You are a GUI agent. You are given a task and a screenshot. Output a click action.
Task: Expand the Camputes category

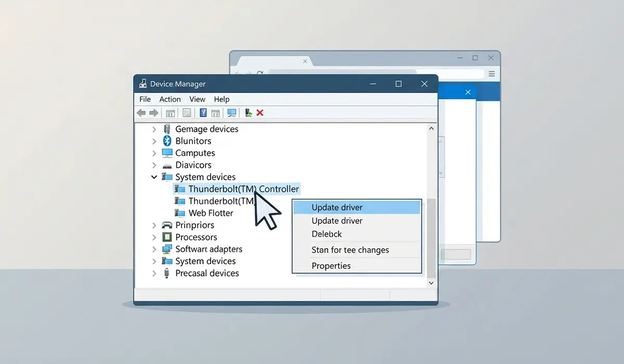click(x=154, y=153)
